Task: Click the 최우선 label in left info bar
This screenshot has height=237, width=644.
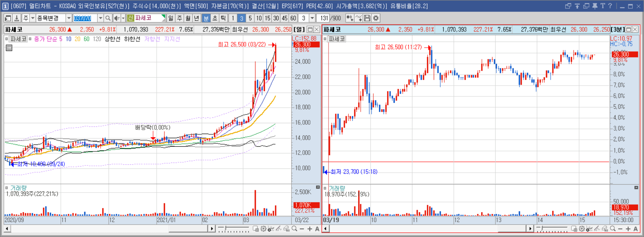Action: coord(240,30)
